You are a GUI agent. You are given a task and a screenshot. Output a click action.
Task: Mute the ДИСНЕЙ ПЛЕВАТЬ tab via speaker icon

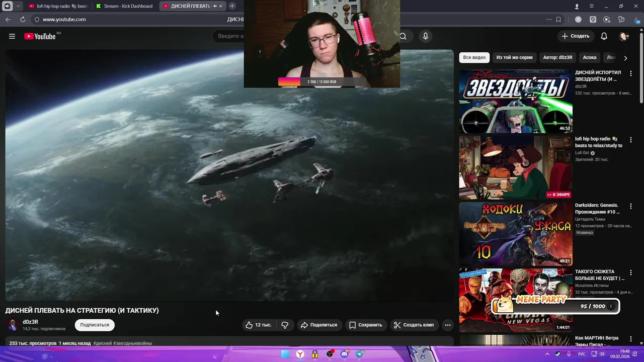(x=215, y=6)
